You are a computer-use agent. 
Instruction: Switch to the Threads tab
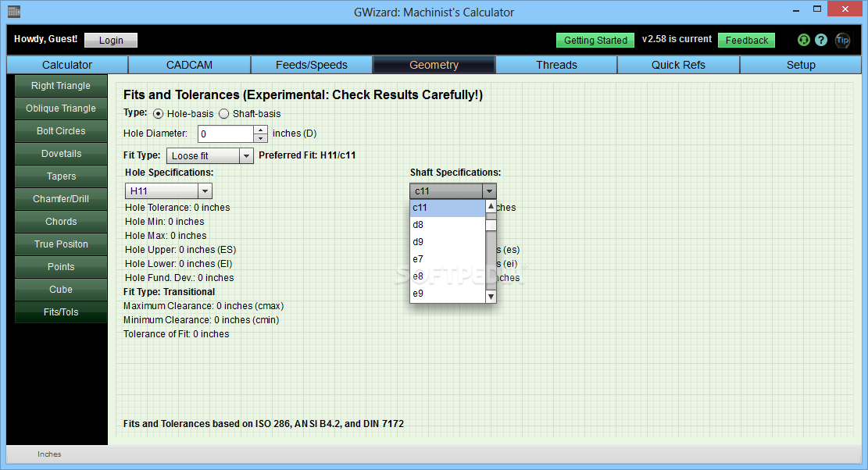[x=556, y=65]
